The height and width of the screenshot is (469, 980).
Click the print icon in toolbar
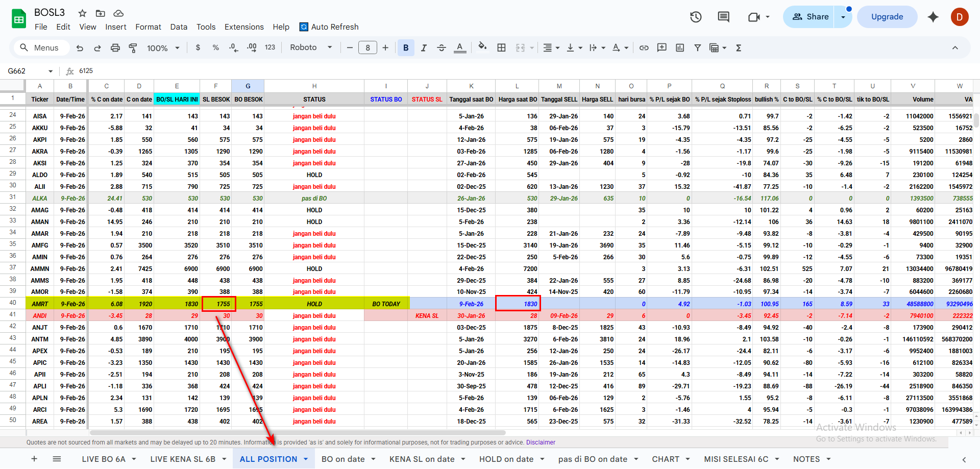pos(115,48)
